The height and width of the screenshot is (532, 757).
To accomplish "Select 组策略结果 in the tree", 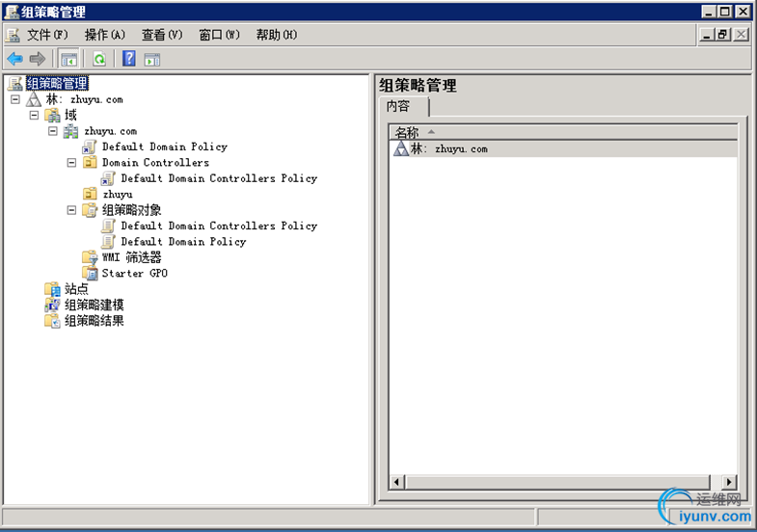I will 95,321.
